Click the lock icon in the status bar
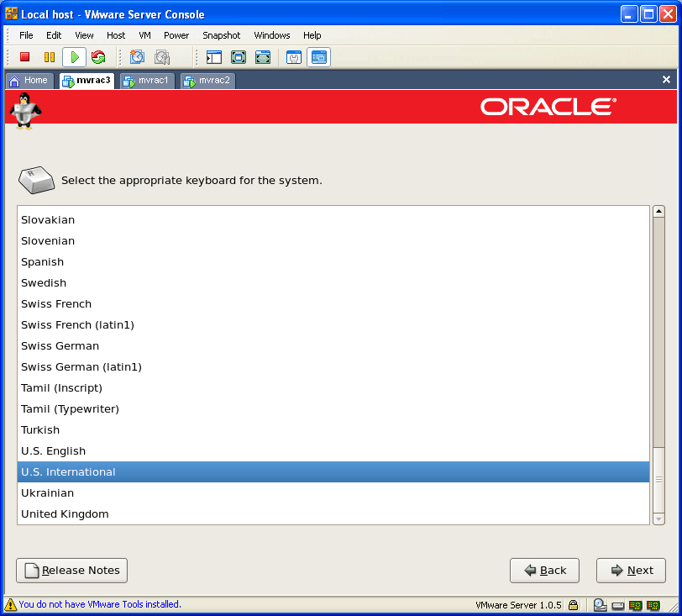This screenshot has width=682, height=616. 573,604
